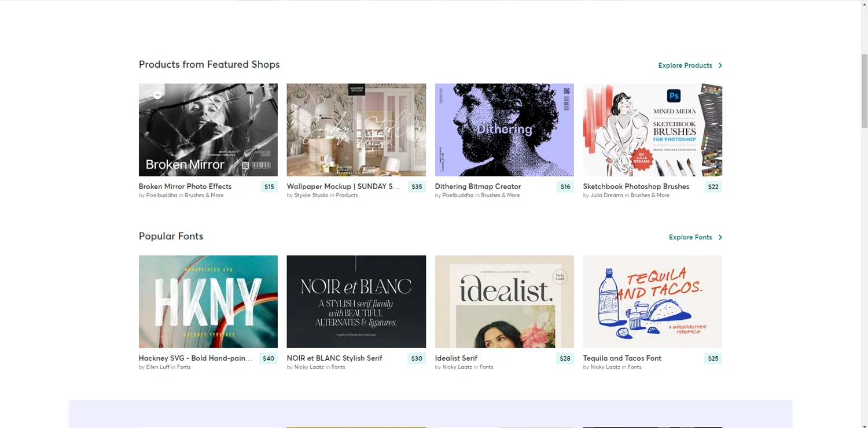The height and width of the screenshot is (428, 868).
Task: Click the Products from Featured Shops heading
Action: (x=209, y=64)
